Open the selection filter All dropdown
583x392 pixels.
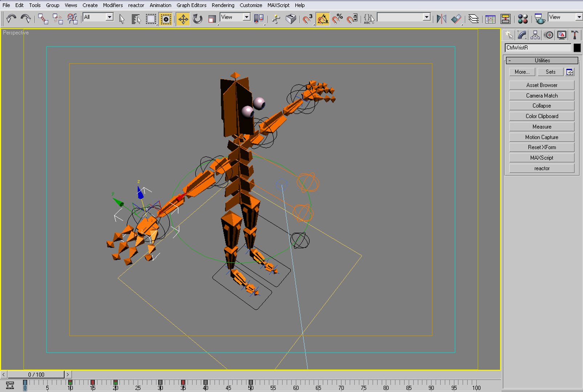tap(98, 17)
